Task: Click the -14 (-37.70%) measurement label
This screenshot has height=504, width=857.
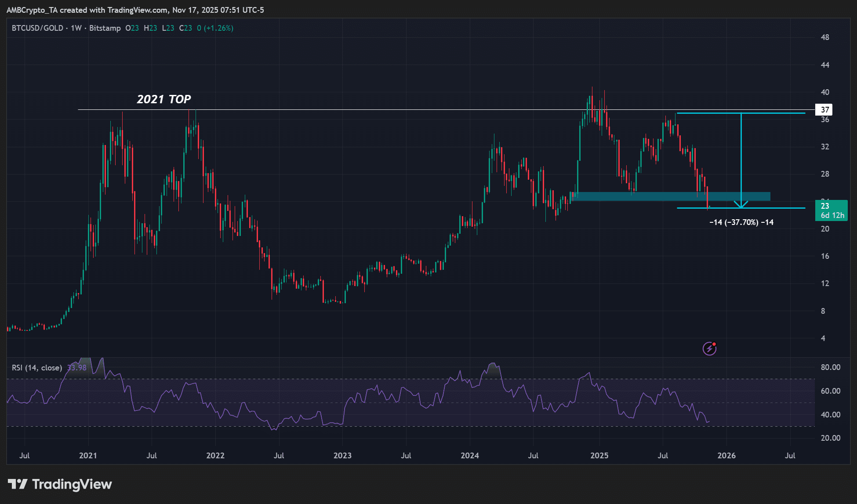Action: pos(741,222)
